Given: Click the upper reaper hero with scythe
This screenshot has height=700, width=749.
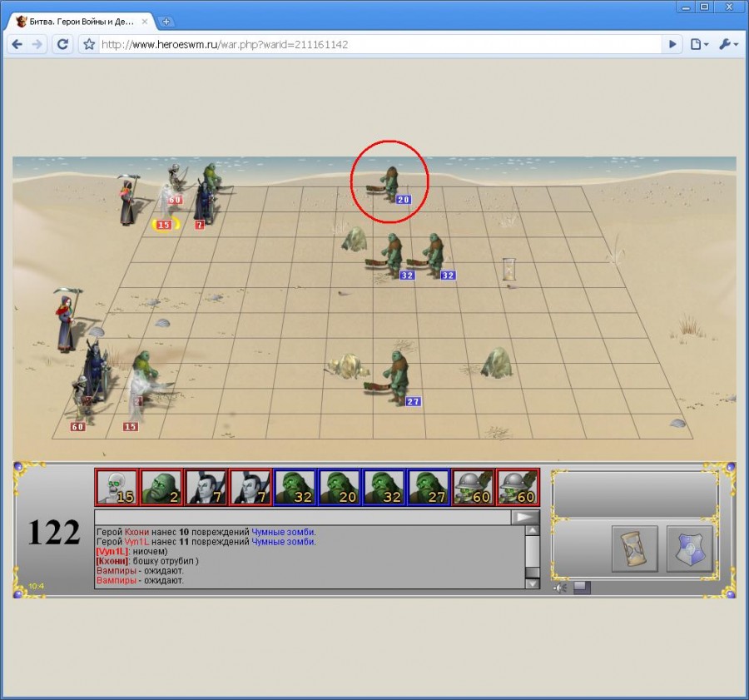Looking at the screenshot, I should point(128,199).
